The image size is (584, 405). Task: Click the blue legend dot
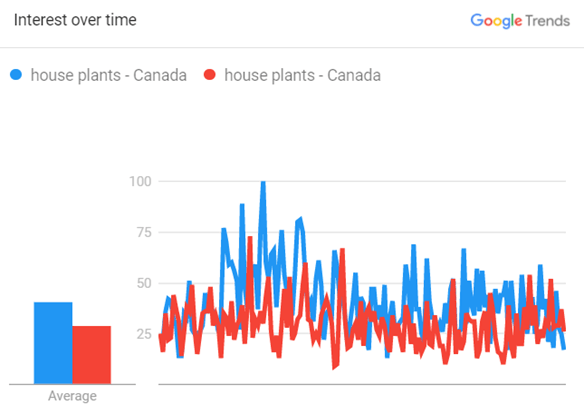[16, 75]
